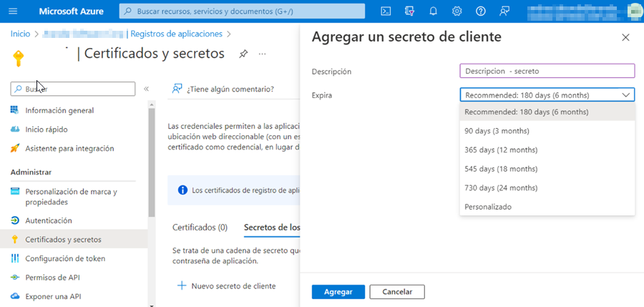Image resolution: width=644 pixels, height=307 pixels.
Task: Pin the Certificados y secretos page
Action: [x=243, y=54]
